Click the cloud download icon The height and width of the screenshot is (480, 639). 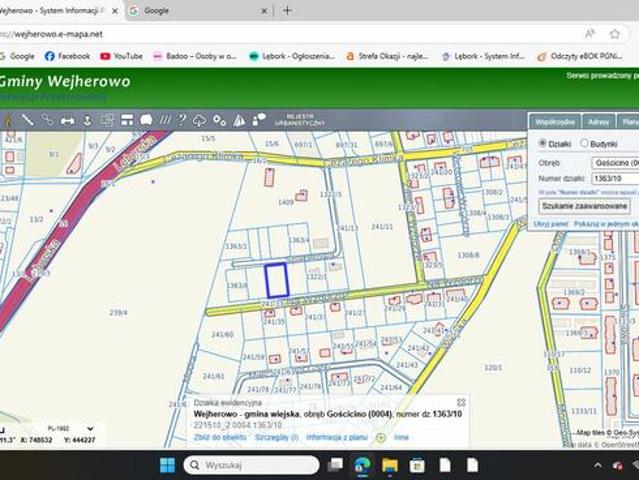(200, 119)
